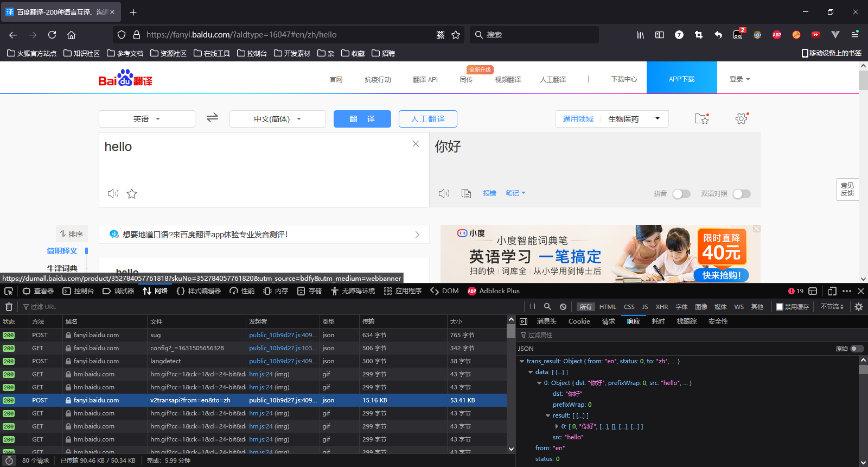Open the favorites folder icon
This screenshot has height=467, width=868.
(x=702, y=118)
